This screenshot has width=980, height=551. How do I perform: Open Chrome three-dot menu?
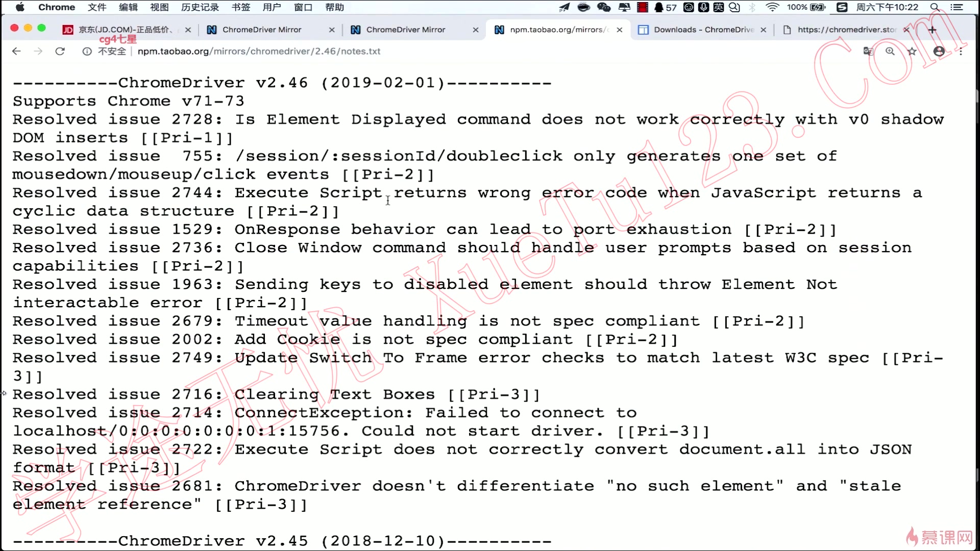click(961, 51)
